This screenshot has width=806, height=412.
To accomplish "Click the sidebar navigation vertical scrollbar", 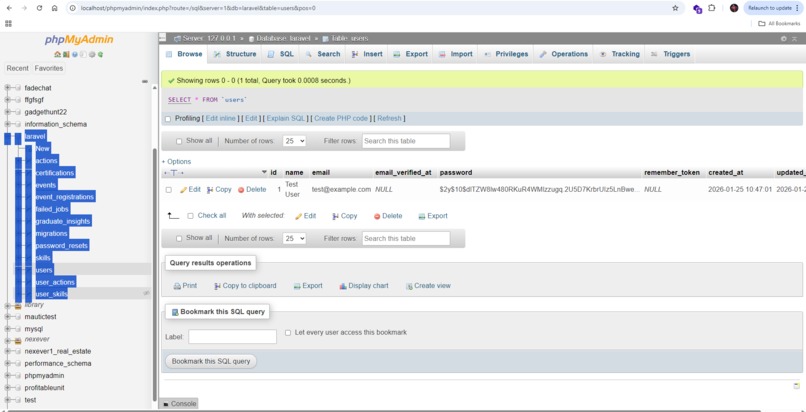I will (x=155, y=275).
